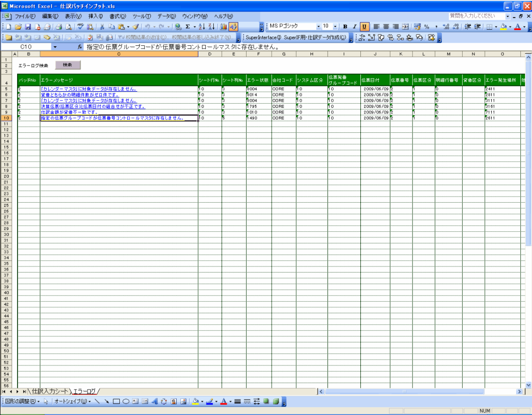Open the Name Box dropdown arrow
The height and width of the screenshot is (415, 532).
pyautogui.click(x=55, y=47)
